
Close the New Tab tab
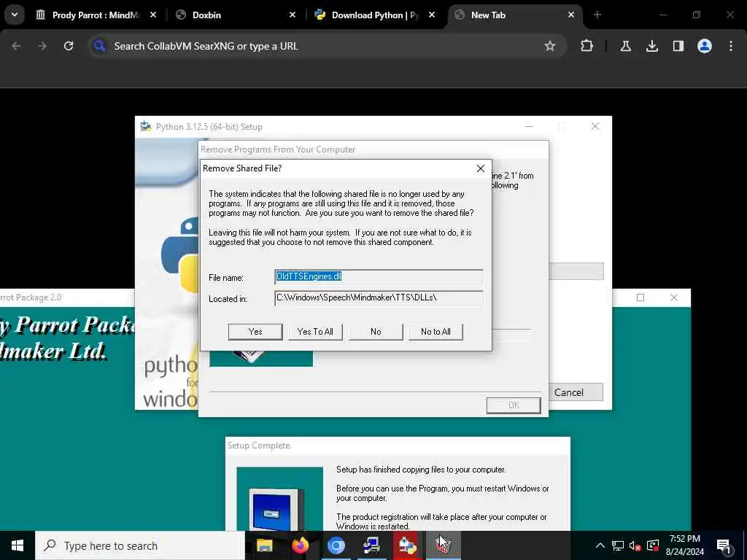click(571, 15)
